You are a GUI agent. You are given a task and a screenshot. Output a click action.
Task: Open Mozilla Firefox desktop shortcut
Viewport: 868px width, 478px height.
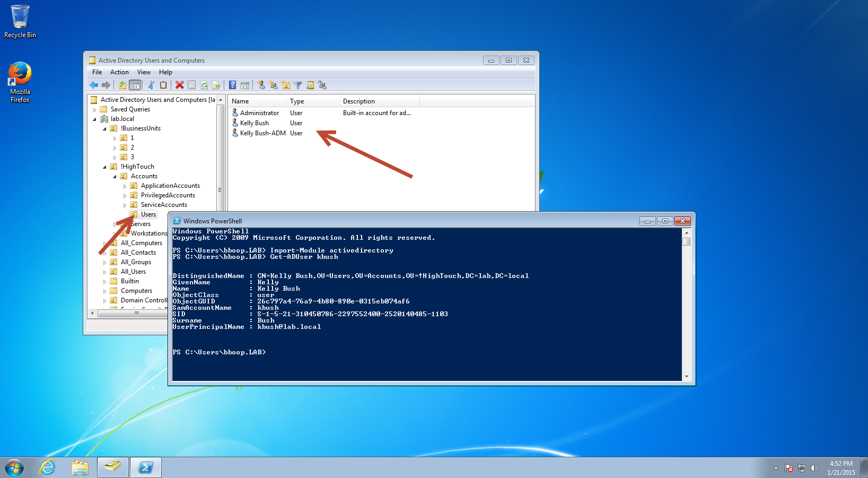20,82
